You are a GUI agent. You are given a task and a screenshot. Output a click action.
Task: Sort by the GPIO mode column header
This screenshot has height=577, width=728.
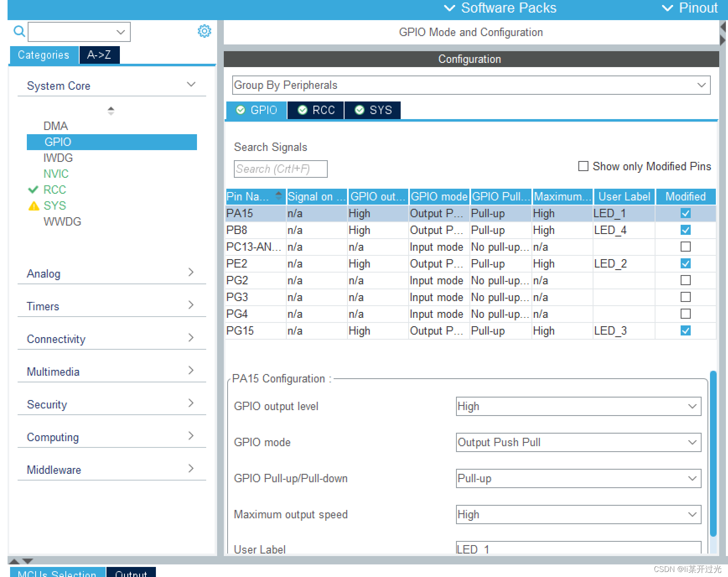coord(439,197)
